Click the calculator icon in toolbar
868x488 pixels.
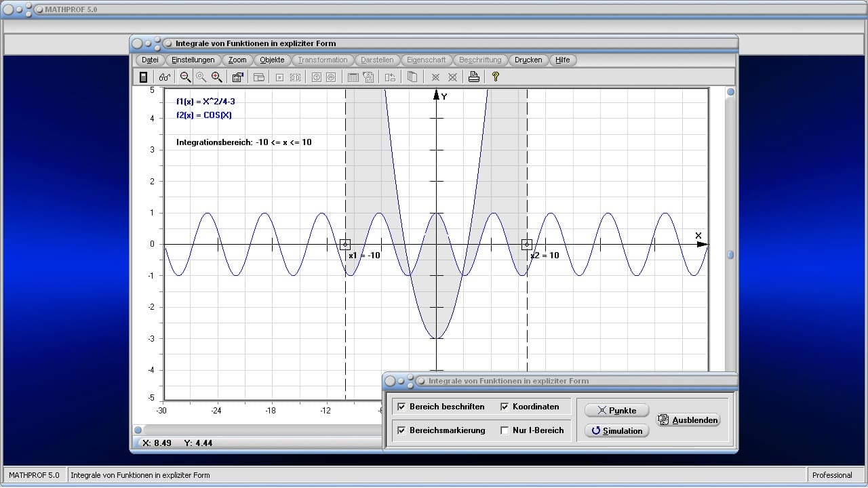tap(143, 77)
